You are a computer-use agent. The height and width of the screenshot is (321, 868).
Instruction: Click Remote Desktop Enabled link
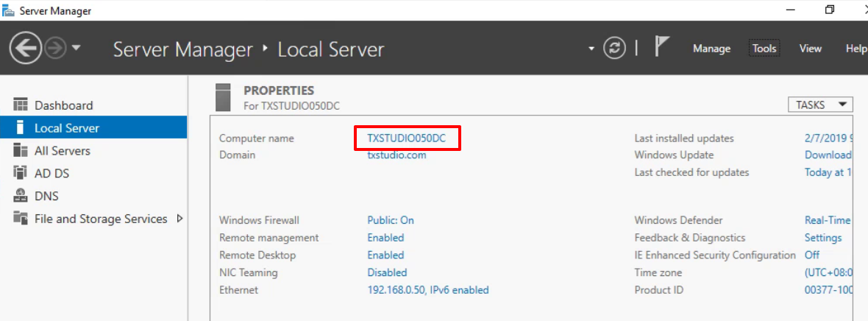385,255
